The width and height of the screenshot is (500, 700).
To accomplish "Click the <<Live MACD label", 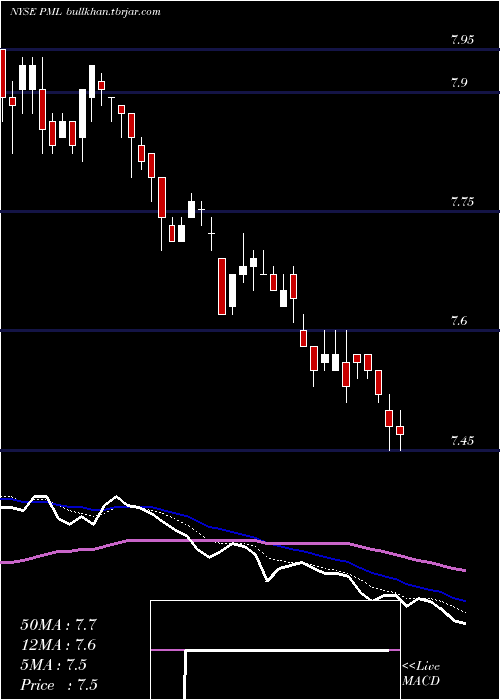I will pyautogui.click(x=421, y=673).
